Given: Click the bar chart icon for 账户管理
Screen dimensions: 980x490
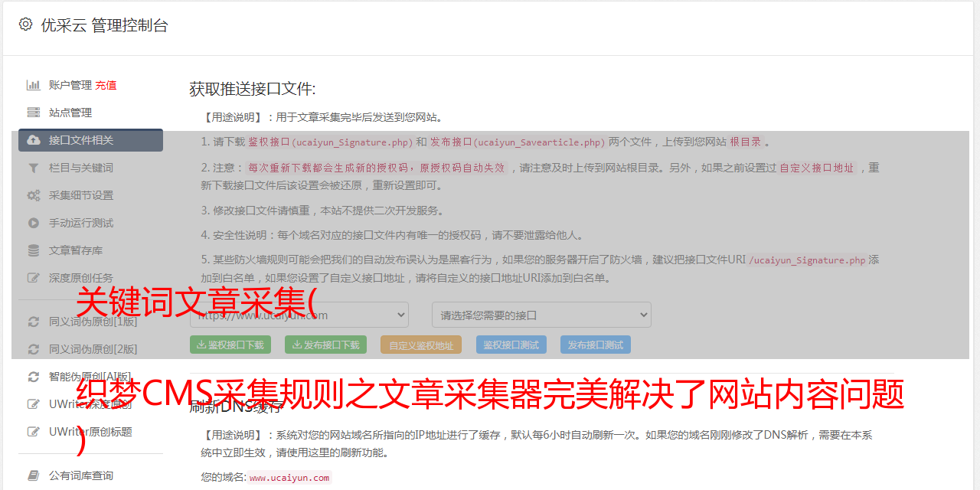Looking at the screenshot, I should click(x=34, y=85).
